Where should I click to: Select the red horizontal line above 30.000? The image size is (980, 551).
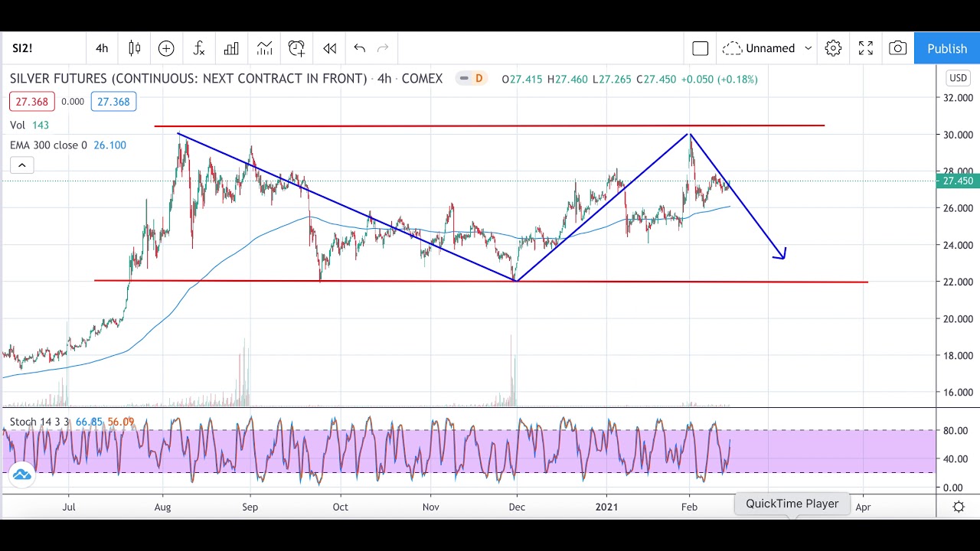pos(489,126)
